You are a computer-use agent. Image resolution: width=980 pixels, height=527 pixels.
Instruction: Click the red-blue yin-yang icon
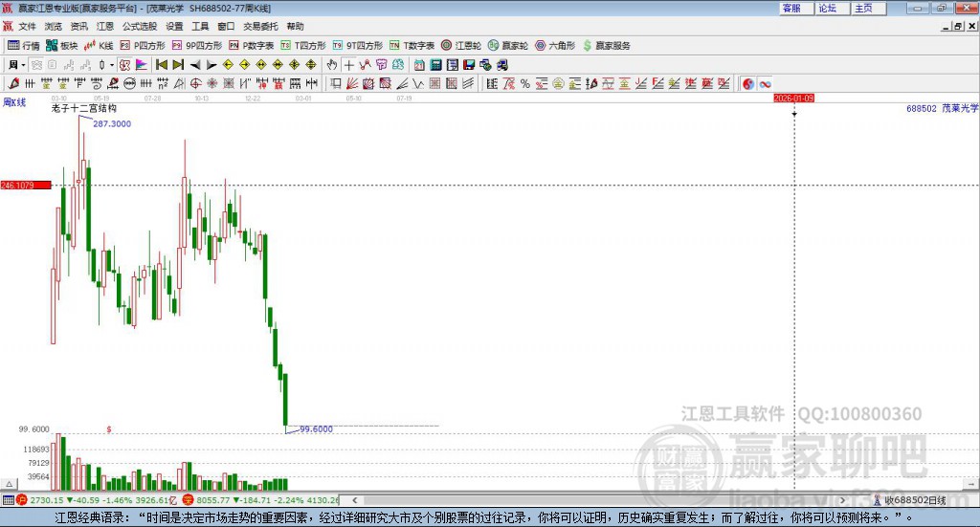coord(748,84)
